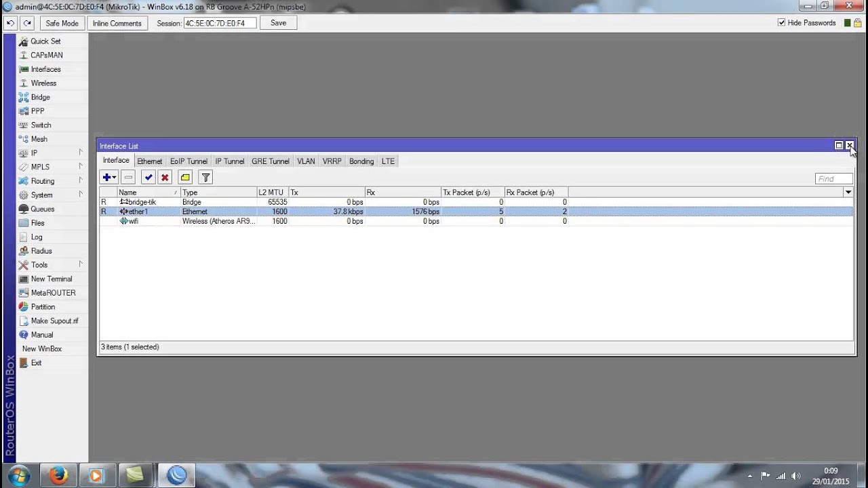Viewport: 868px width, 488px height.
Task: Select the ether1 interface row
Action: tap(476, 211)
